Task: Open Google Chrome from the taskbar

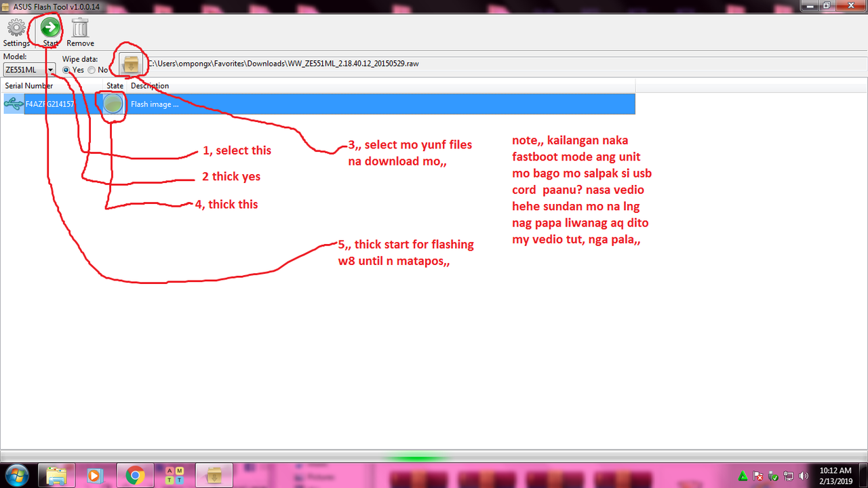Action: coord(135,476)
